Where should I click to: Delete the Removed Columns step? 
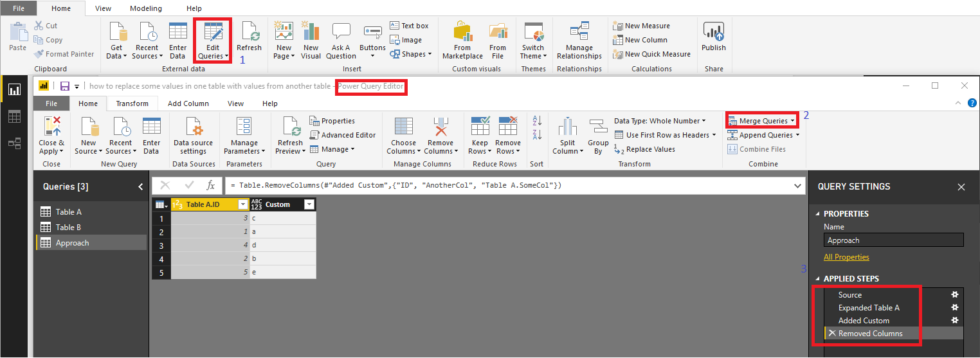click(832, 333)
